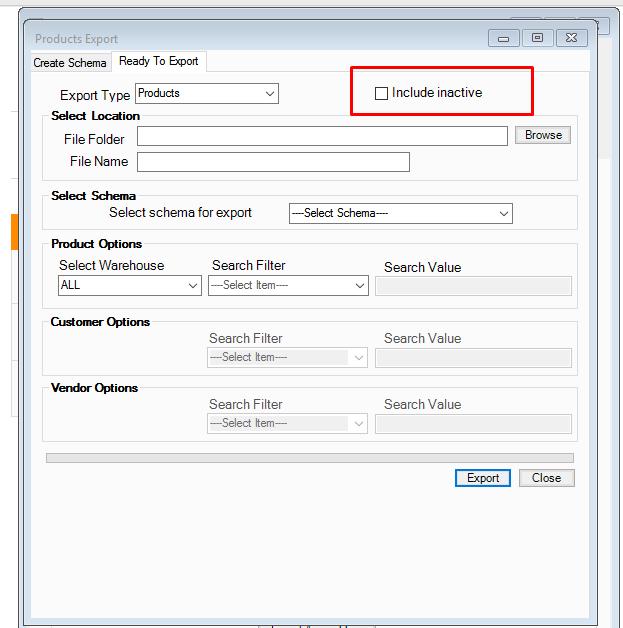This screenshot has height=628, width=623.
Task: Enable the Include inactive checkbox
Action: [x=381, y=93]
